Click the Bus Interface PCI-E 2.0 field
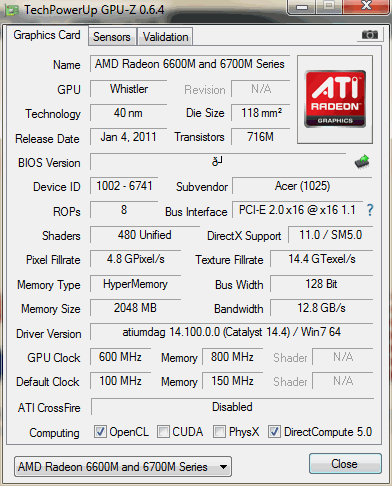Image resolution: width=392 pixels, height=486 pixels. pos(297,210)
